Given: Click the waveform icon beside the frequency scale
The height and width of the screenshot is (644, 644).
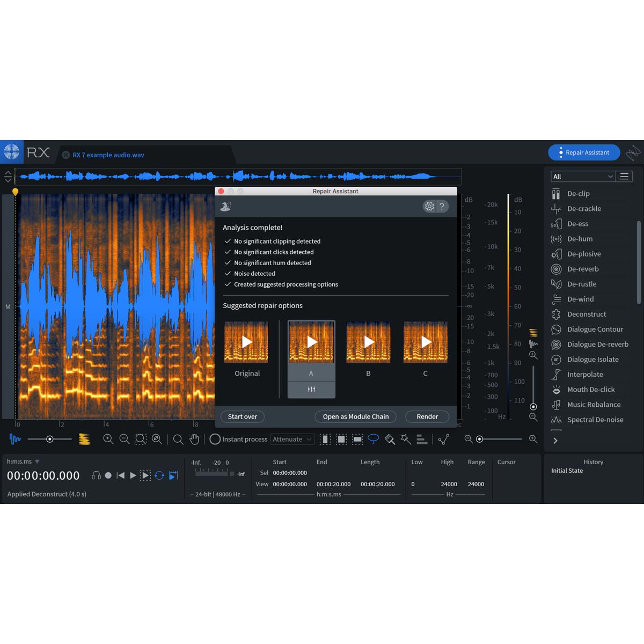Looking at the screenshot, I should tap(533, 343).
